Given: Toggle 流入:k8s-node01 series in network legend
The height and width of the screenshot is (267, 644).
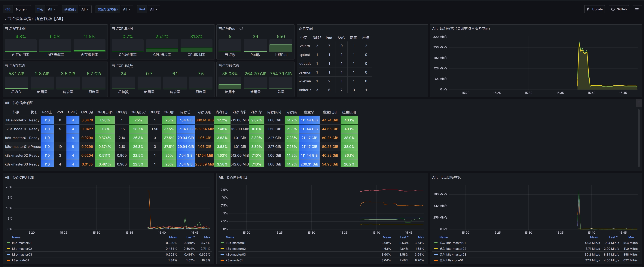Looking at the screenshot, I should click(x=451, y=260).
